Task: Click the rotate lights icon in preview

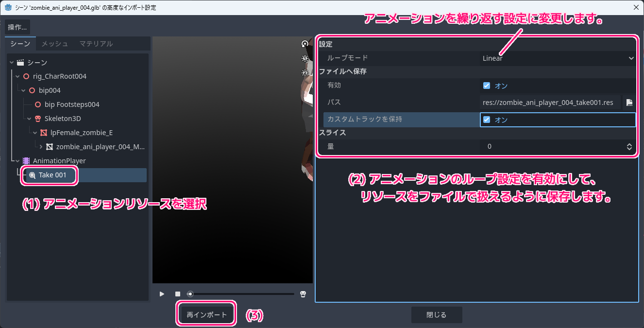Action: tap(305, 44)
